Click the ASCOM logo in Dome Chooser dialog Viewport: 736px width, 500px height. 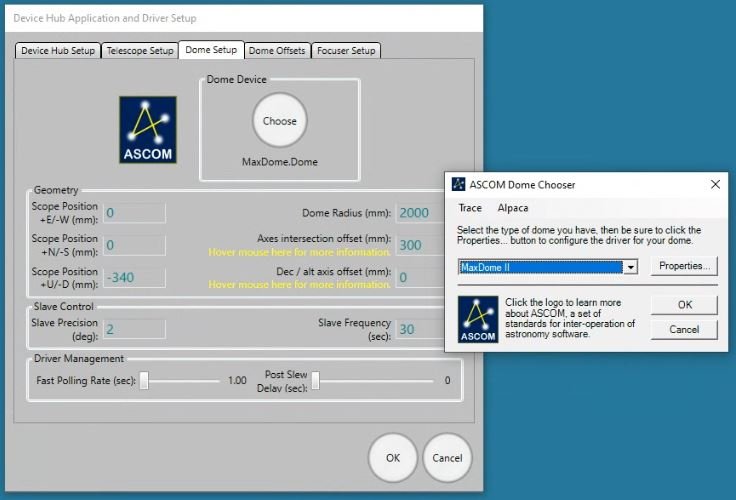[x=478, y=319]
